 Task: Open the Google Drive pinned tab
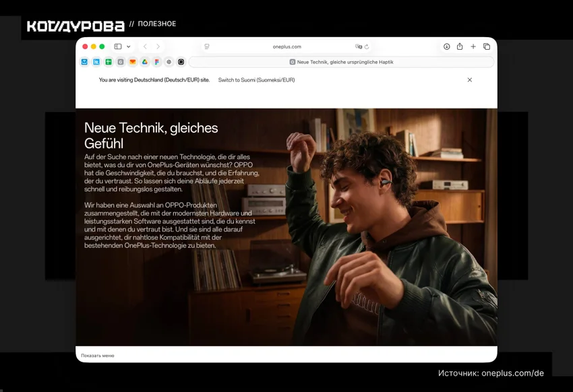pyautogui.click(x=145, y=62)
